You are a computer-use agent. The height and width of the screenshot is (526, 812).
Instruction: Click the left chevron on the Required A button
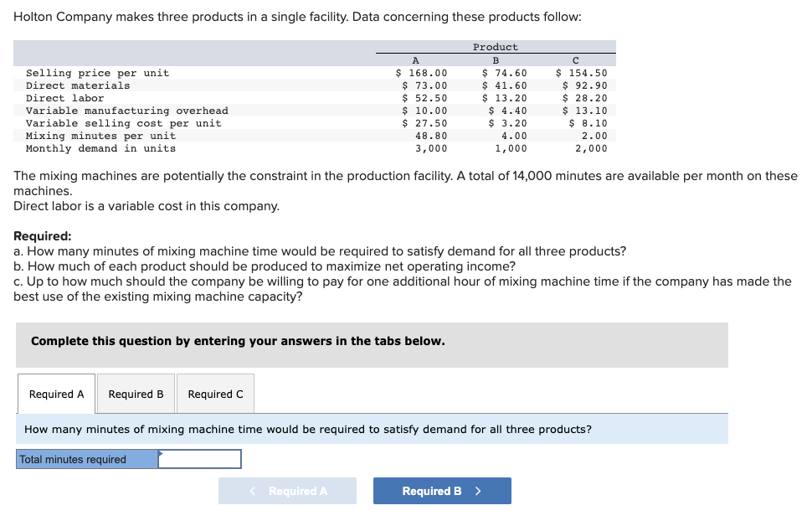[253, 491]
